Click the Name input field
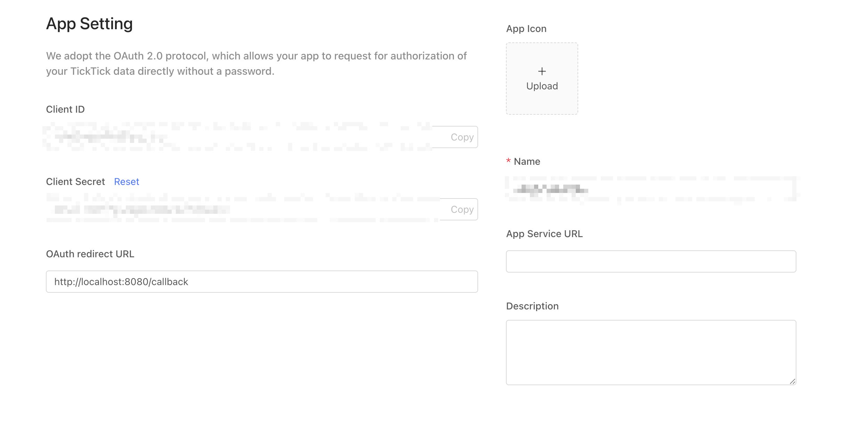The height and width of the screenshot is (445, 868). point(650,189)
